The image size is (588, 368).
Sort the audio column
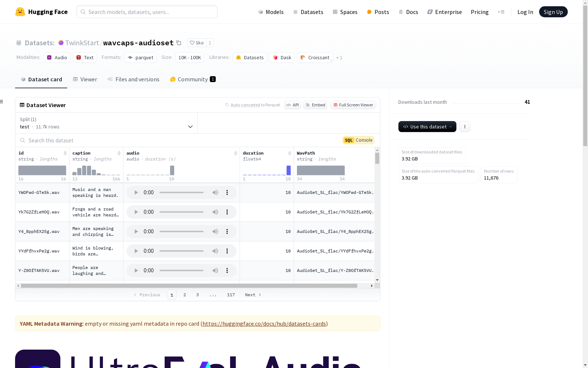tap(236, 153)
